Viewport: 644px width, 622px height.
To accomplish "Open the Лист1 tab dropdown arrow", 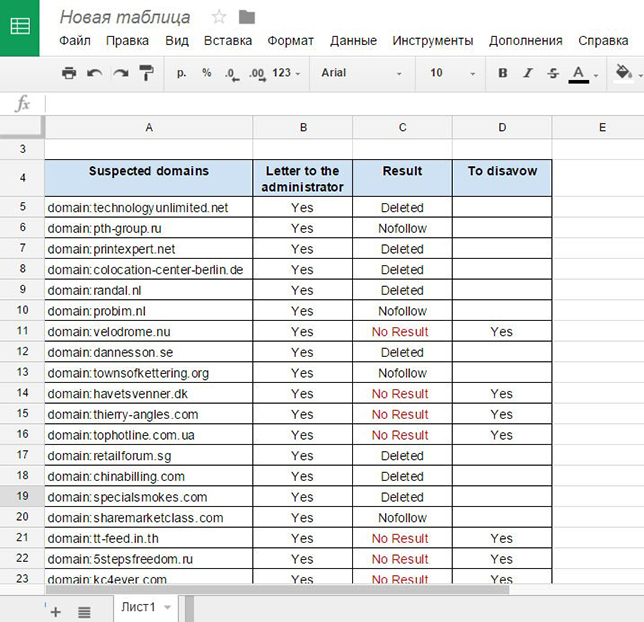I will 168,607.
